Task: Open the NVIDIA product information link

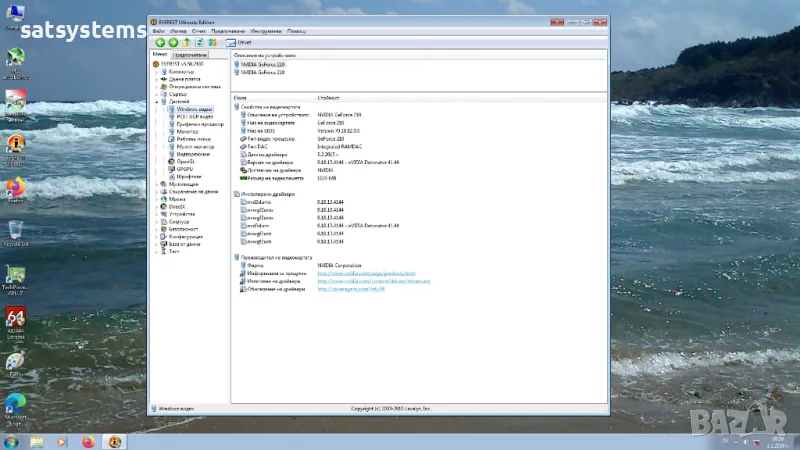Action: coord(366,273)
